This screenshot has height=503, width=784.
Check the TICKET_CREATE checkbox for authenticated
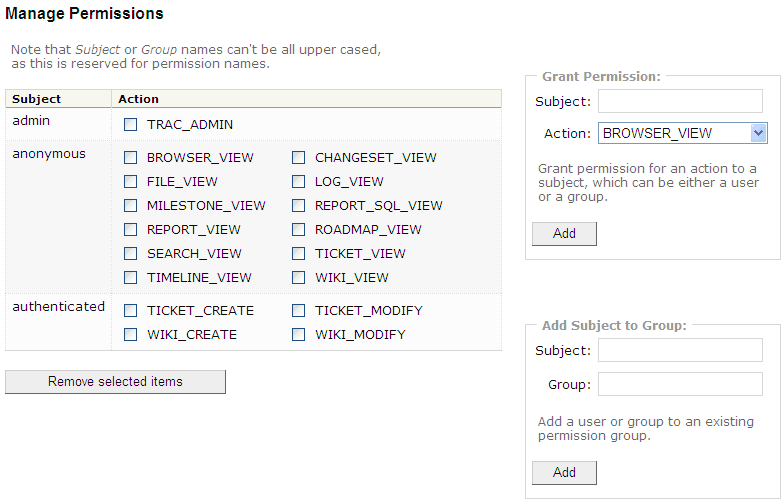[x=131, y=310]
